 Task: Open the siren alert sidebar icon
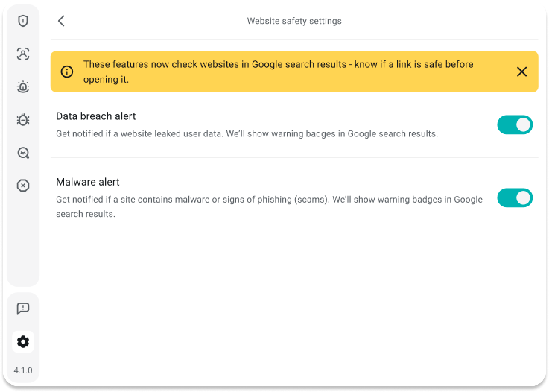pos(23,87)
